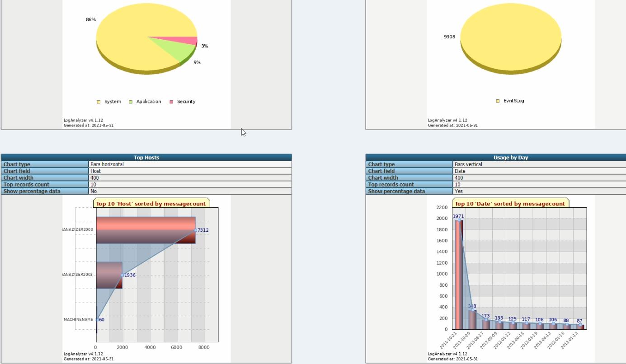Click the 173 value label

point(485,316)
